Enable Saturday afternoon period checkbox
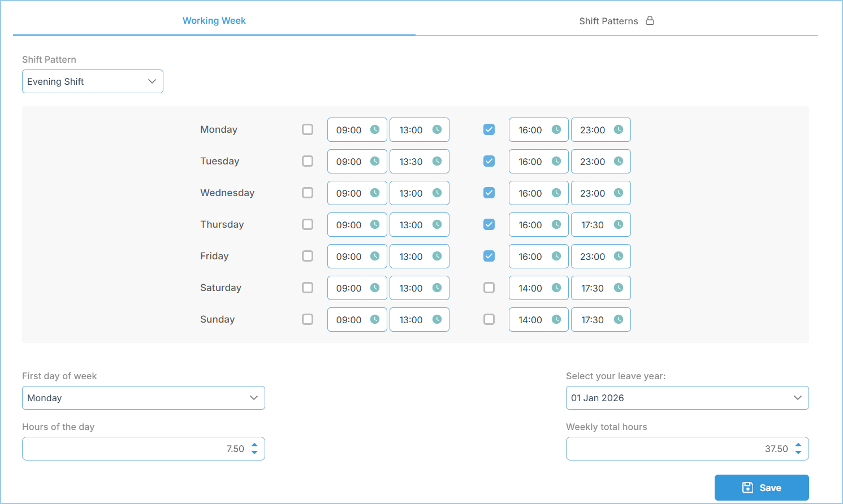The image size is (843, 504). (489, 288)
